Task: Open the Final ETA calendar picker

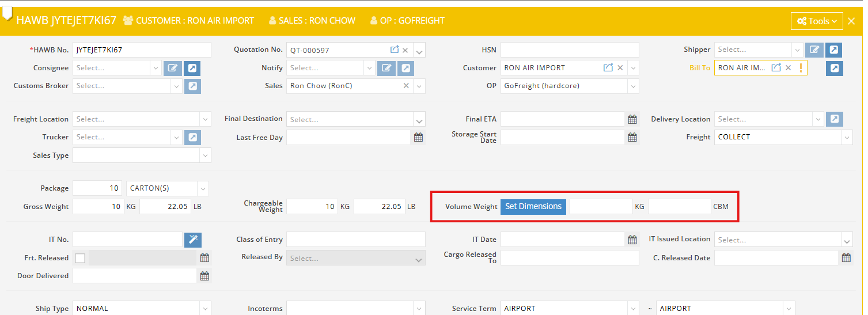Action: click(x=632, y=119)
